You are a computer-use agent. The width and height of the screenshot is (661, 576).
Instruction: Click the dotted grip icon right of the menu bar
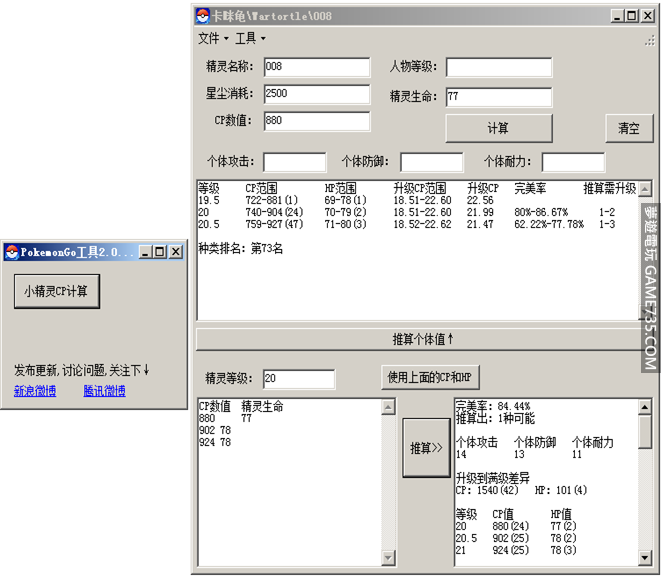click(650, 40)
